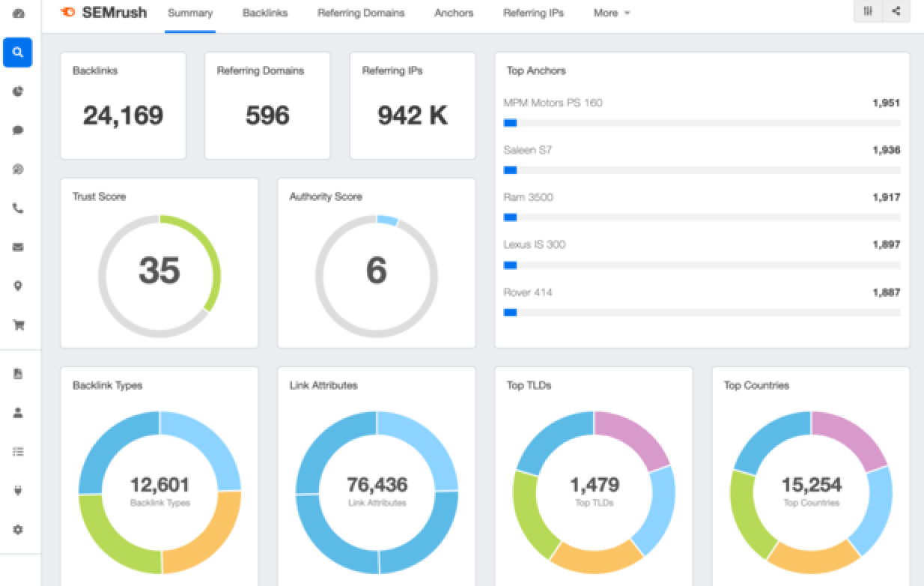Select the analytics pie chart sidebar icon

coord(17,91)
